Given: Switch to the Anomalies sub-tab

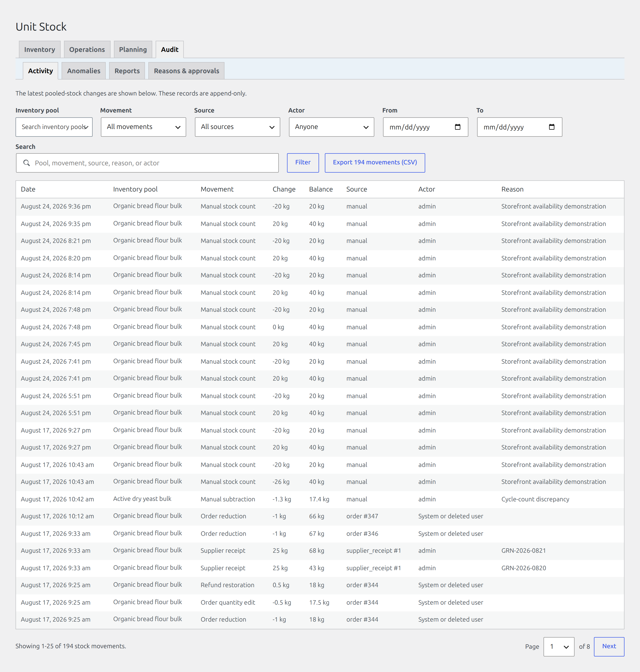Looking at the screenshot, I should [x=84, y=71].
